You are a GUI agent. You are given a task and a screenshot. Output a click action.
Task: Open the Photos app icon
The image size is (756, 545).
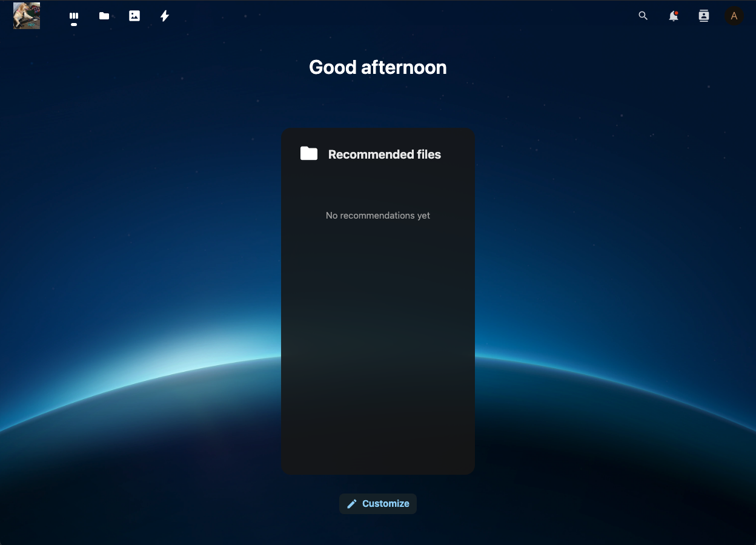pos(134,16)
